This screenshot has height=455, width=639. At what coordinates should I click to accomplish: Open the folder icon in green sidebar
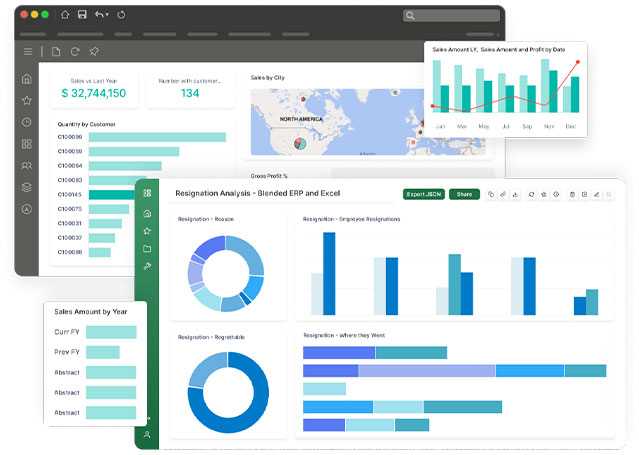coord(147,248)
